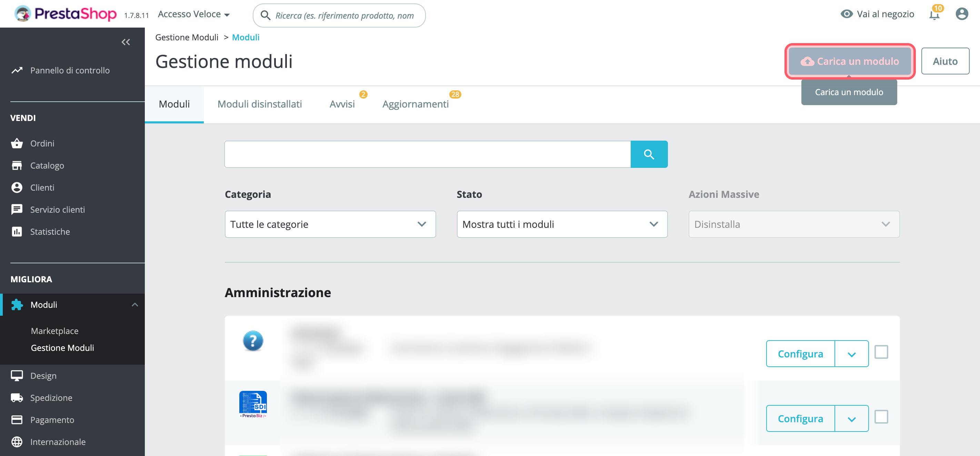980x456 pixels.
Task: Collapse the Moduli sidebar submenu chevron
Action: coord(135,305)
